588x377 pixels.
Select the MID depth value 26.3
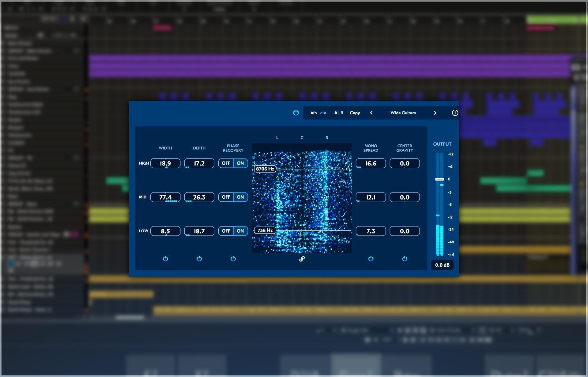click(199, 197)
